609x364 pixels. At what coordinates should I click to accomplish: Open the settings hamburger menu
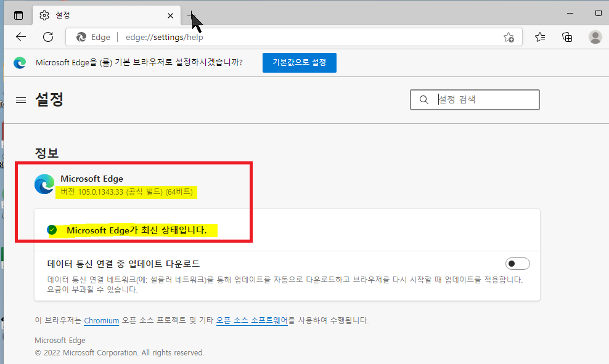(x=21, y=100)
